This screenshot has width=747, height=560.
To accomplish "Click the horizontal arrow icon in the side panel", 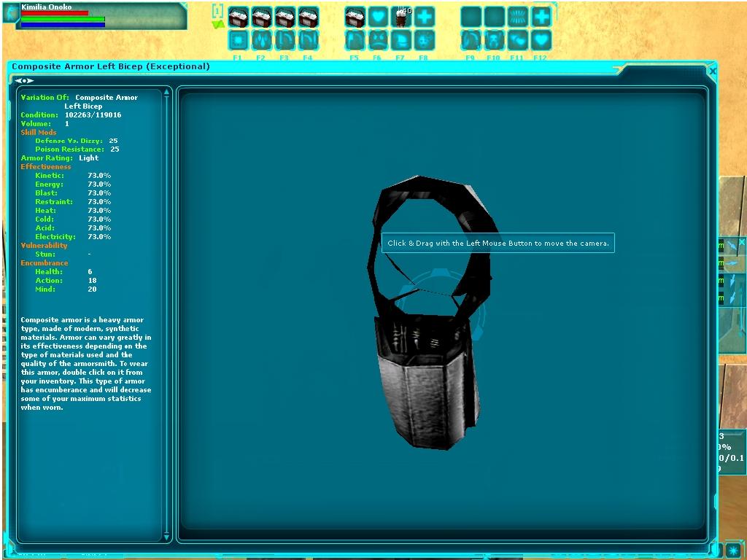I will point(731,262).
